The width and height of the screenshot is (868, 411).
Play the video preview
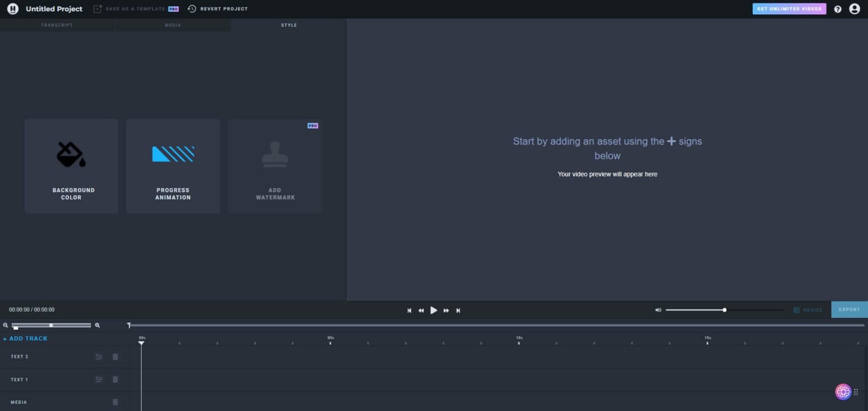click(x=433, y=310)
